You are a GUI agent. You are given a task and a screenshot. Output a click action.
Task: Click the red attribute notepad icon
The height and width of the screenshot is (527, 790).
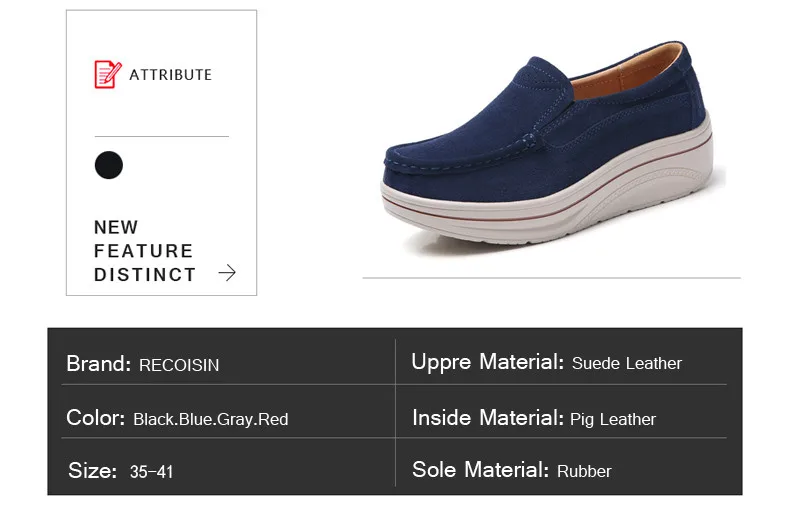108,75
